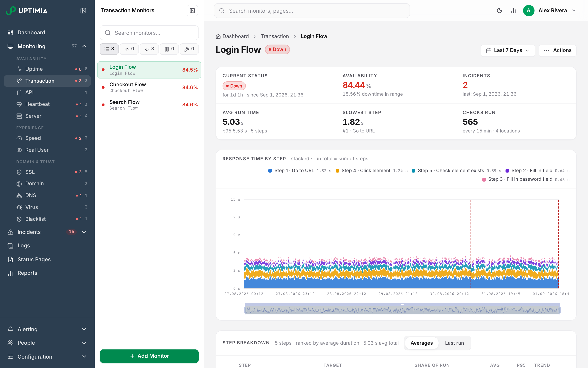This screenshot has width=588, height=368.
Task: Go to Dashboard via home breadcrumb
Action: [x=232, y=36]
